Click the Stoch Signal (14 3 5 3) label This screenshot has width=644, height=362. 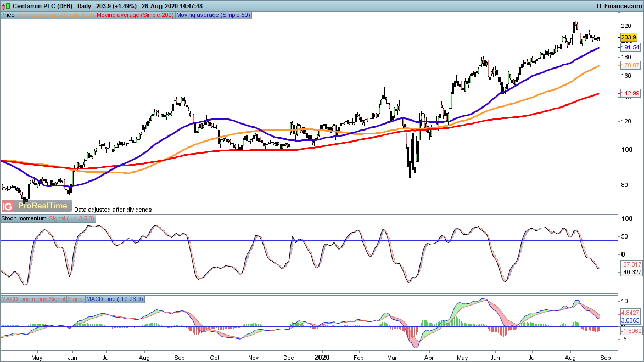[x=72, y=218]
